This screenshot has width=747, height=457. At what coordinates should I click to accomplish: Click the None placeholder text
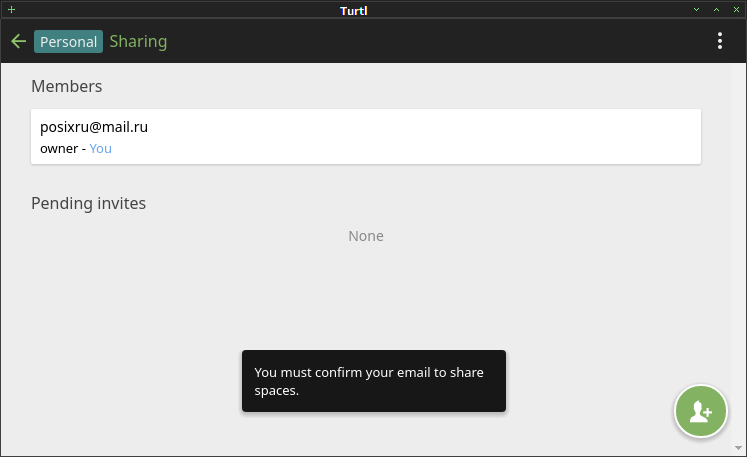click(366, 236)
